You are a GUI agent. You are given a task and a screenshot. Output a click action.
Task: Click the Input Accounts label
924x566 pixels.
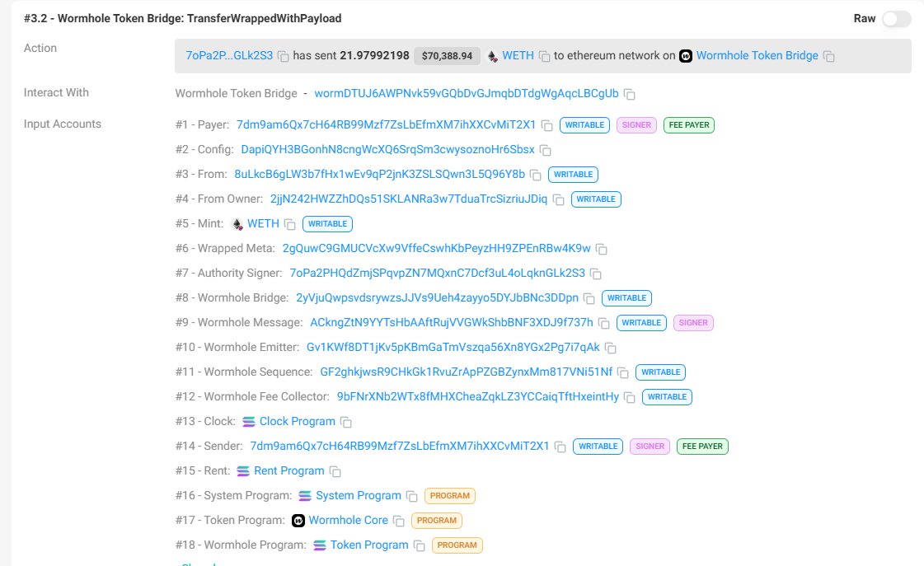pyautogui.click(x=63, y=124)
